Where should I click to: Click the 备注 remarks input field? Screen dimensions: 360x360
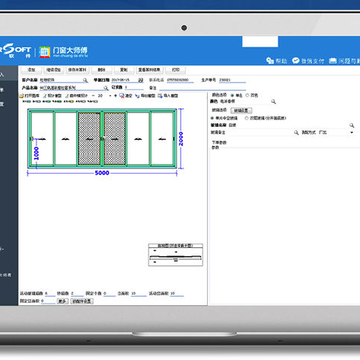[x=202, y=88]
